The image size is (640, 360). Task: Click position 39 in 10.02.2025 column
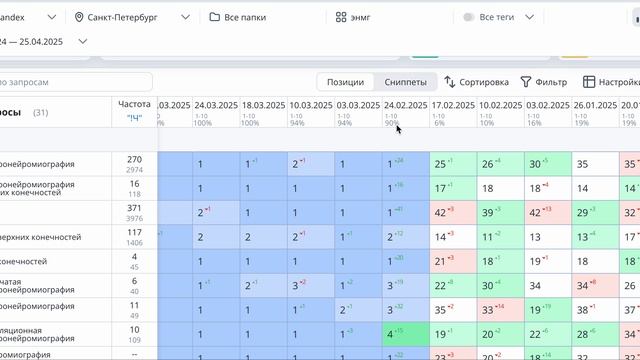coord(500,213)
